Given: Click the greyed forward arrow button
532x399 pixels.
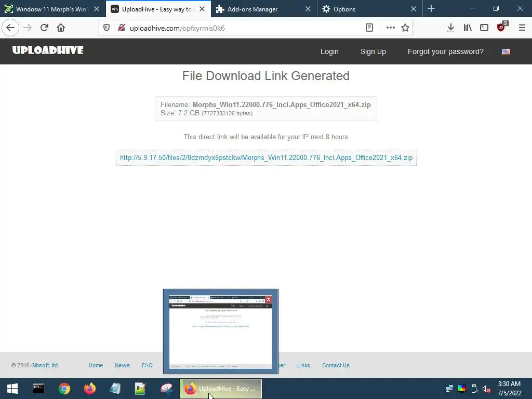Looking at the screenshot, I should [28, 28].
